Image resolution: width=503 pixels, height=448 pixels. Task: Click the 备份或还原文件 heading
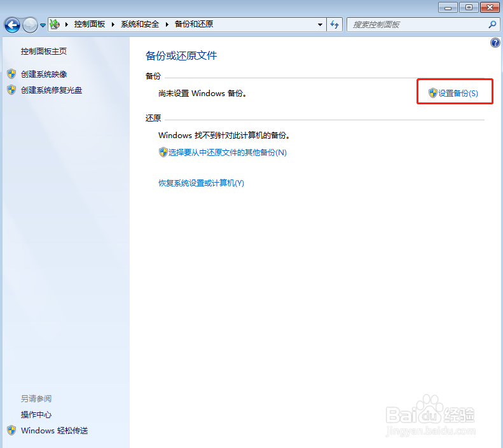coord(181,55)
